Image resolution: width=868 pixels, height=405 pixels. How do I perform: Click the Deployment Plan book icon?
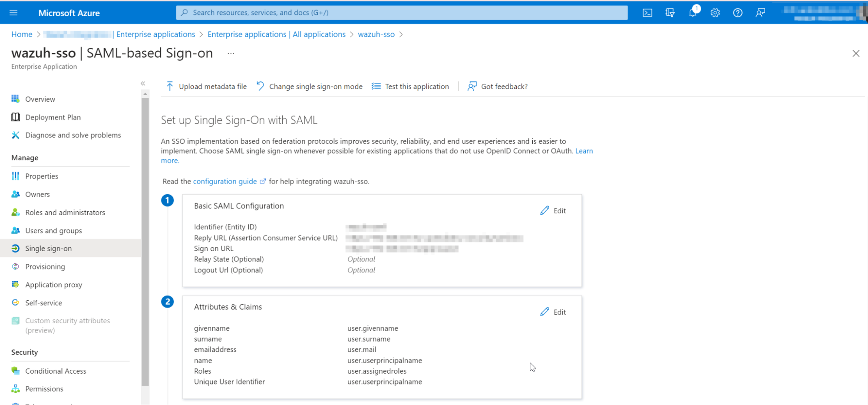pos(16,117)
